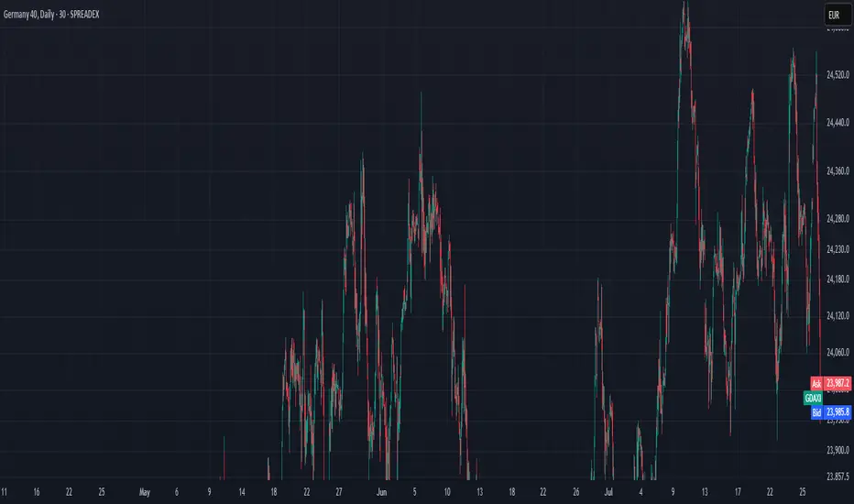Click the Jun label on time axis

(381, 492)
